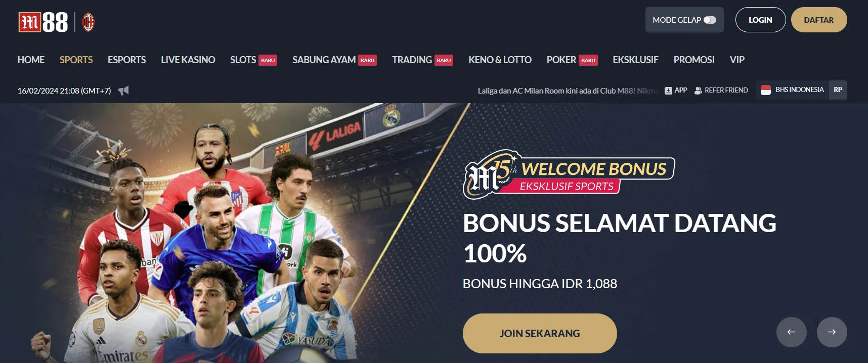Click the Join Sekarang button
Screen dimensions: 868x363
point(540,333)
